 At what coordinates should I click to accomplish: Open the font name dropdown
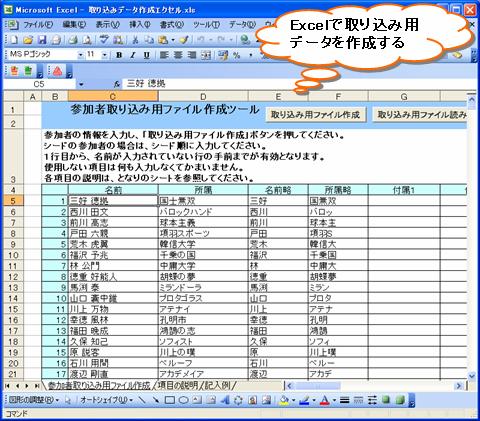(x=80, y=55)
